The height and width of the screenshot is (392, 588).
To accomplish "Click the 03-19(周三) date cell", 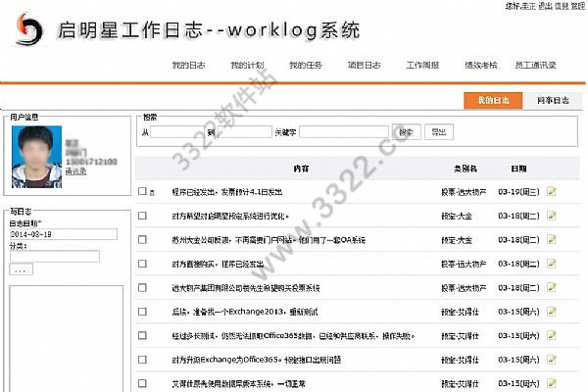I will click(518, 192).
